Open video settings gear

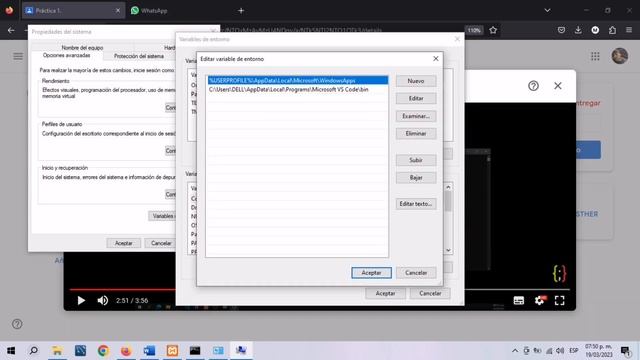point(540,300)
